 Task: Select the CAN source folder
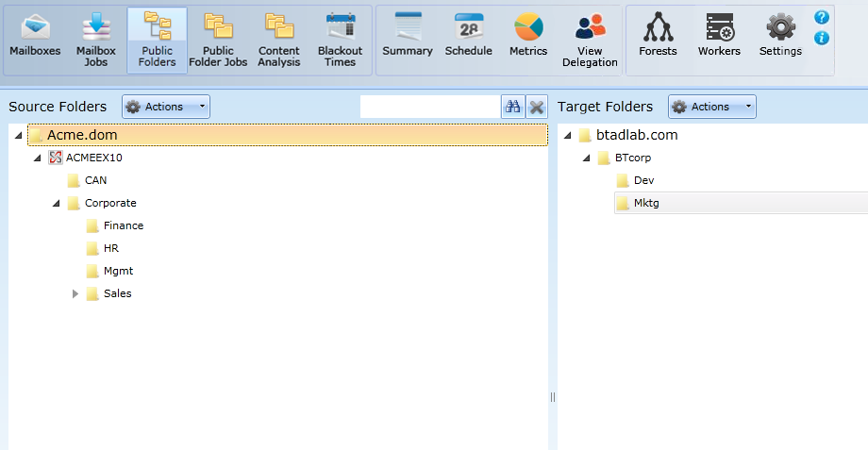click(95, 180)
